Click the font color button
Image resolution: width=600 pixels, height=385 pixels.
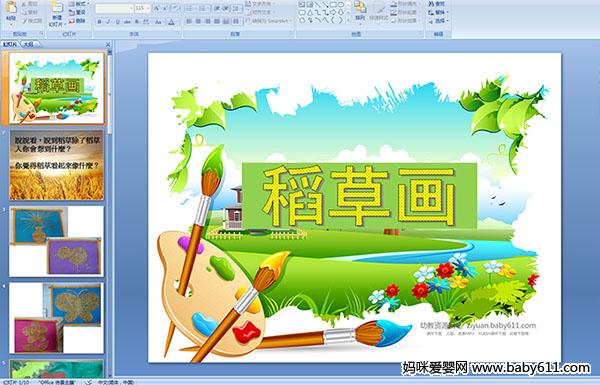click(171, 22)
